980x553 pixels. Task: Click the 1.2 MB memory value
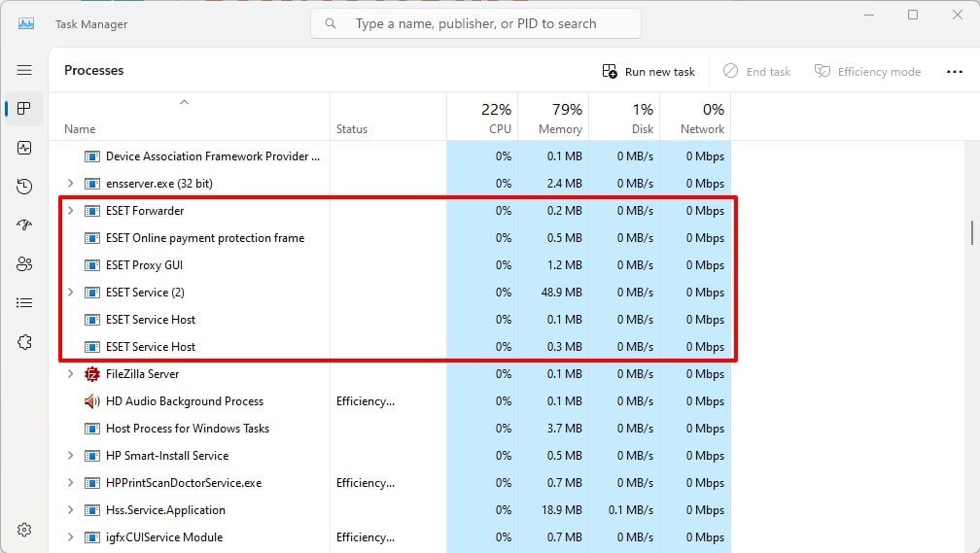coord(564,265)
